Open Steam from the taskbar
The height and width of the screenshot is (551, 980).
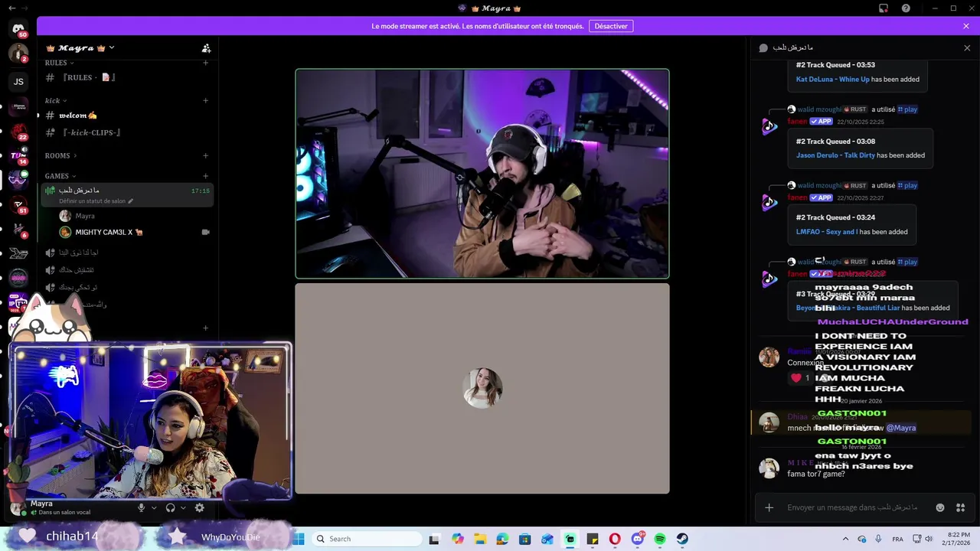[682, 539]
